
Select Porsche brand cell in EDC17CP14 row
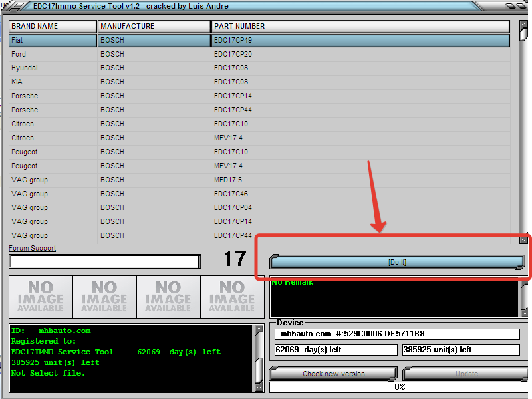(x=53, y=96)
